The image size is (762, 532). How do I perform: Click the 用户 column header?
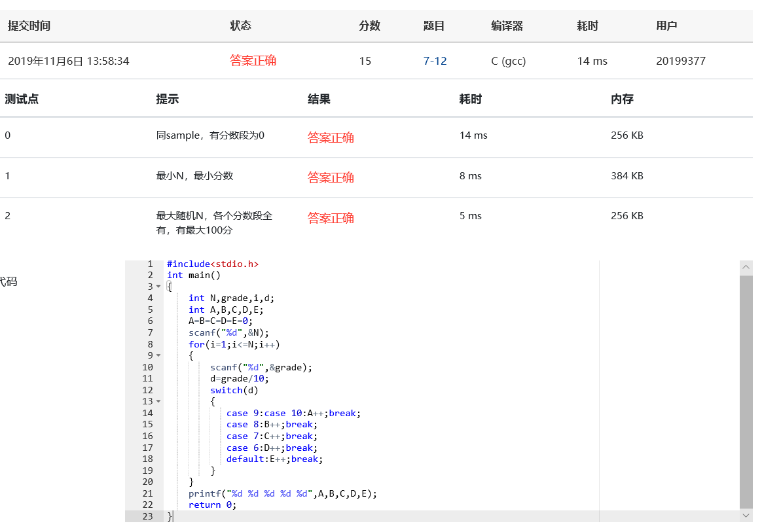(666, 26)
